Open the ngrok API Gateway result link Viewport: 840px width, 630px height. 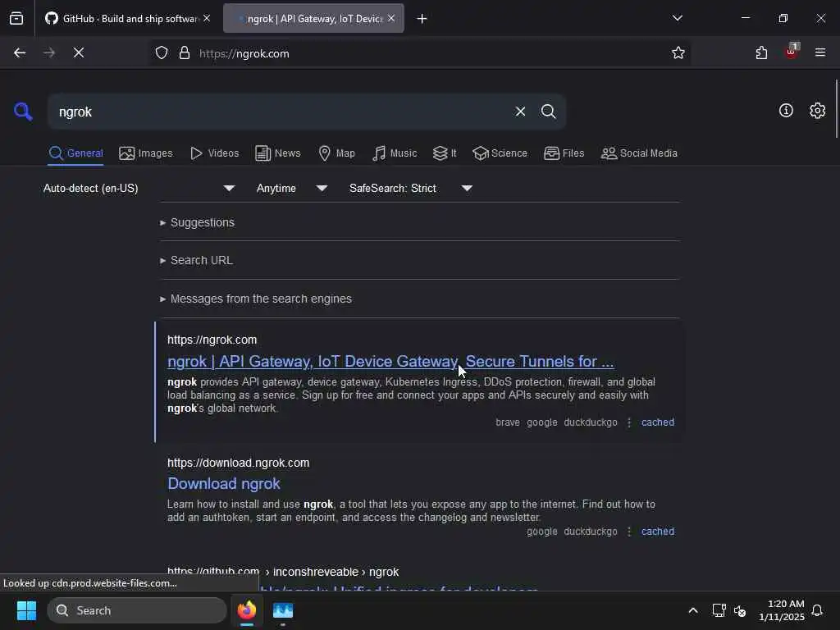[x=390, y=362]
